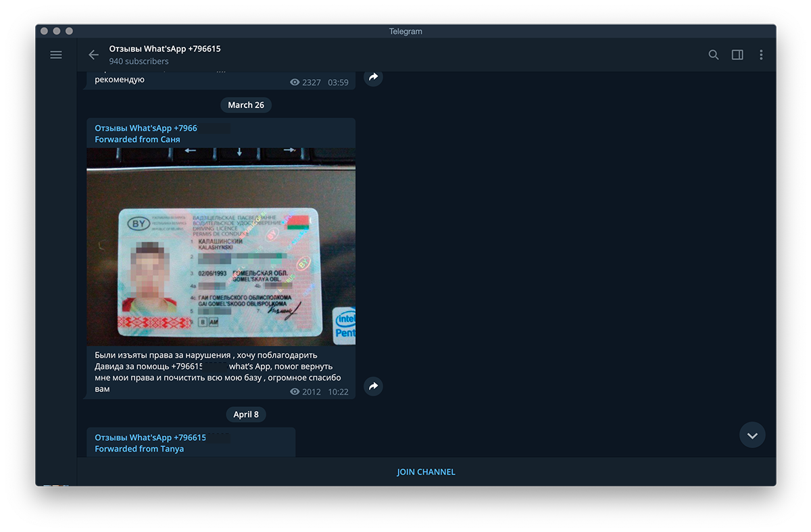Click message timestamp 10:22
811x532 pixels.
coord(338,392)
